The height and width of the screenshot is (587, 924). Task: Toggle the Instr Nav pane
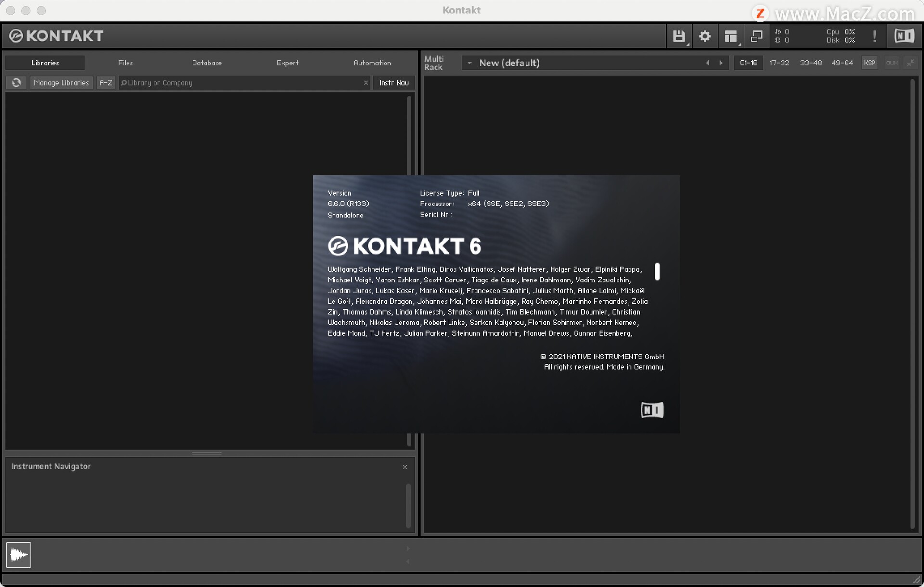[394, 83]
